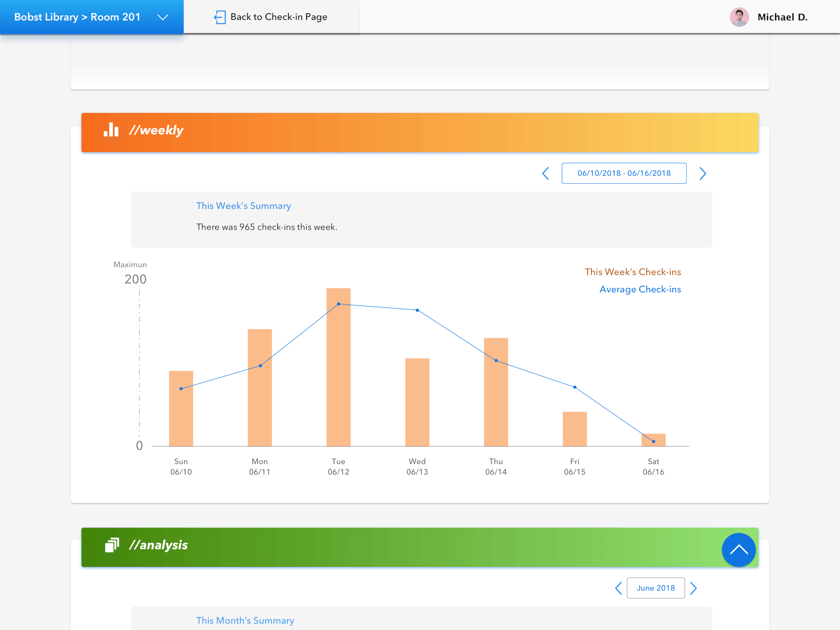This screenshot has height=630, width=840.
Task: Select the //analysis section header
Action: tap(158, 545)
